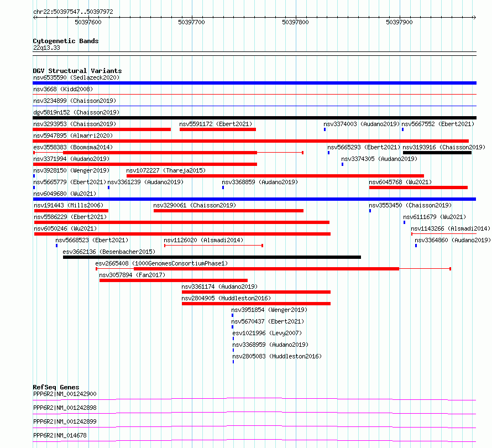The width and height of the screenshot is (492, 448).
Task: Click the nsv5947895 (Almarri2020) label
Action: pyautogui.click(x=73, y=136)
